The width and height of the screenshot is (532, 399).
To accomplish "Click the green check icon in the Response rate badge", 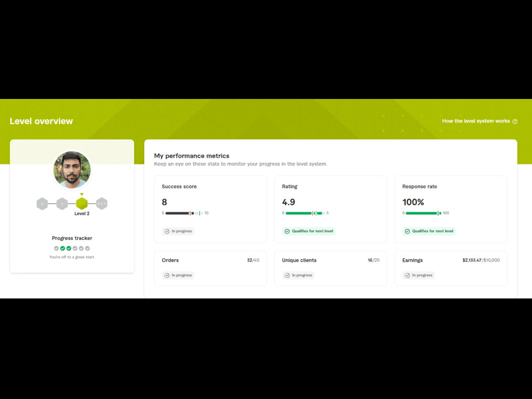I will click(407, 231).
